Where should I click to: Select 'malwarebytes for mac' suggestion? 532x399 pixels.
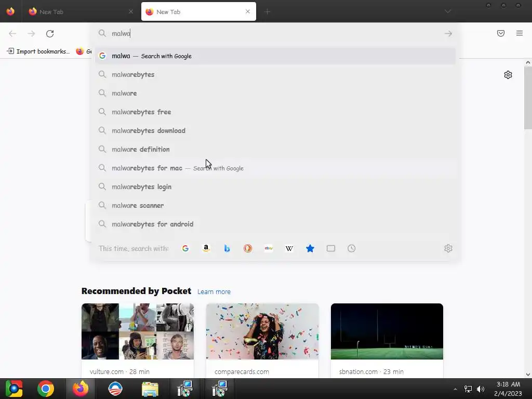[275, 168]
